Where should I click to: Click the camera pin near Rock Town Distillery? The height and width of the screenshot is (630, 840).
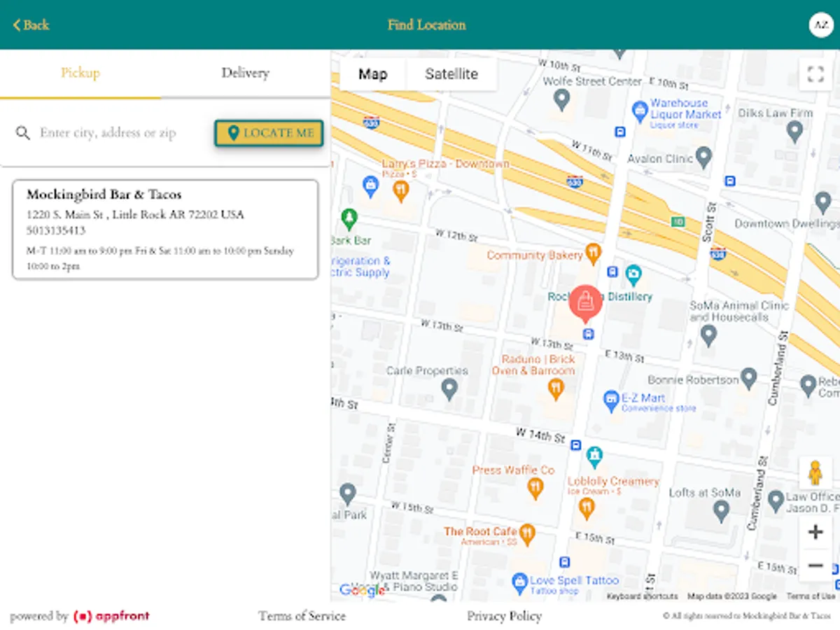click(x=633, y=274)
